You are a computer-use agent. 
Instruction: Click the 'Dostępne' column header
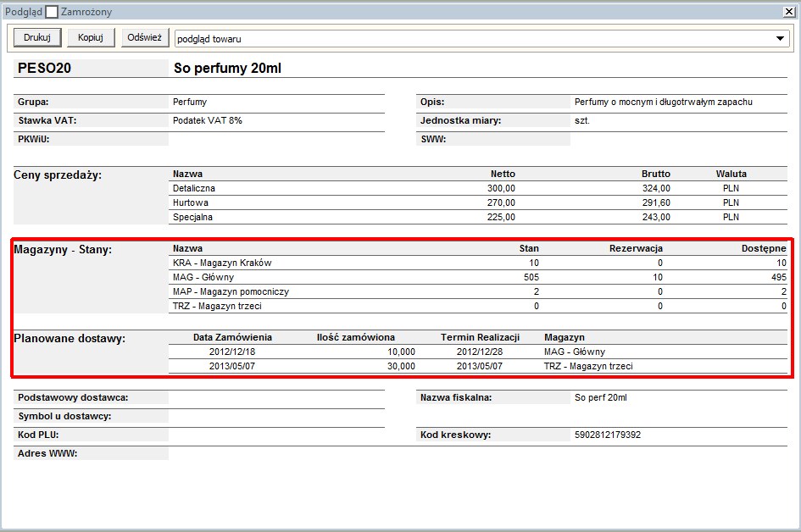coord(764,248)
